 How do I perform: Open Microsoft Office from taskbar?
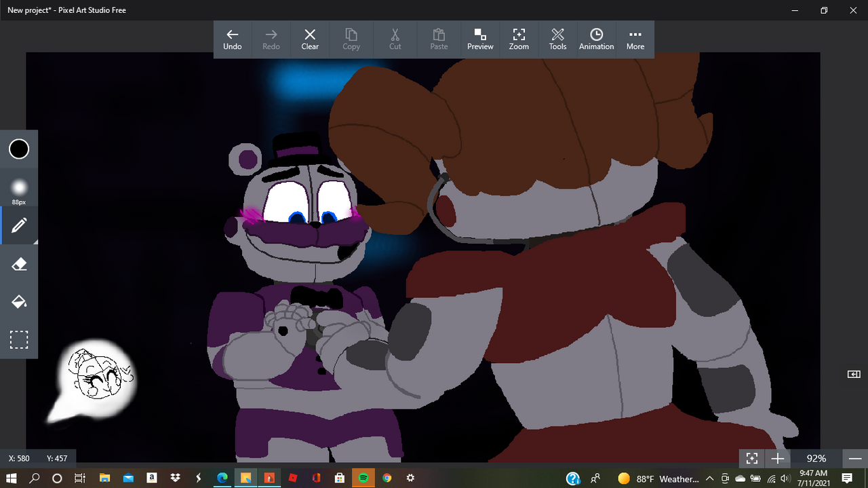tap(316, 478)
